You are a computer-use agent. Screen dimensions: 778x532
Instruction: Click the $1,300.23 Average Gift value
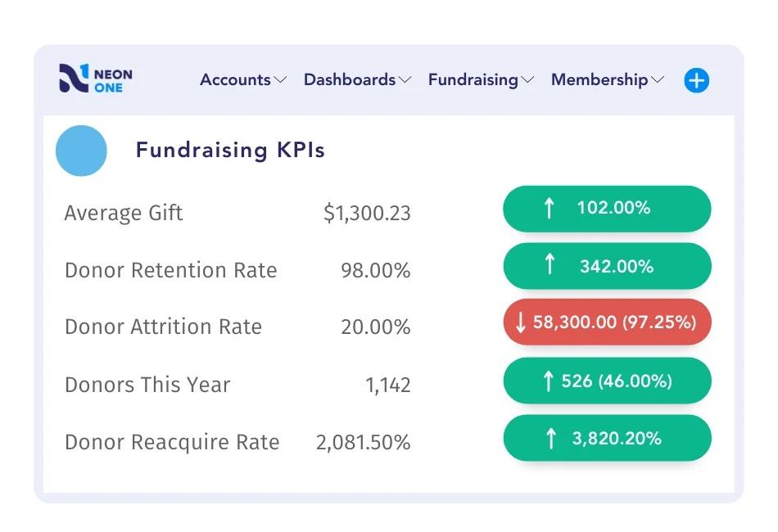(367, 214)
